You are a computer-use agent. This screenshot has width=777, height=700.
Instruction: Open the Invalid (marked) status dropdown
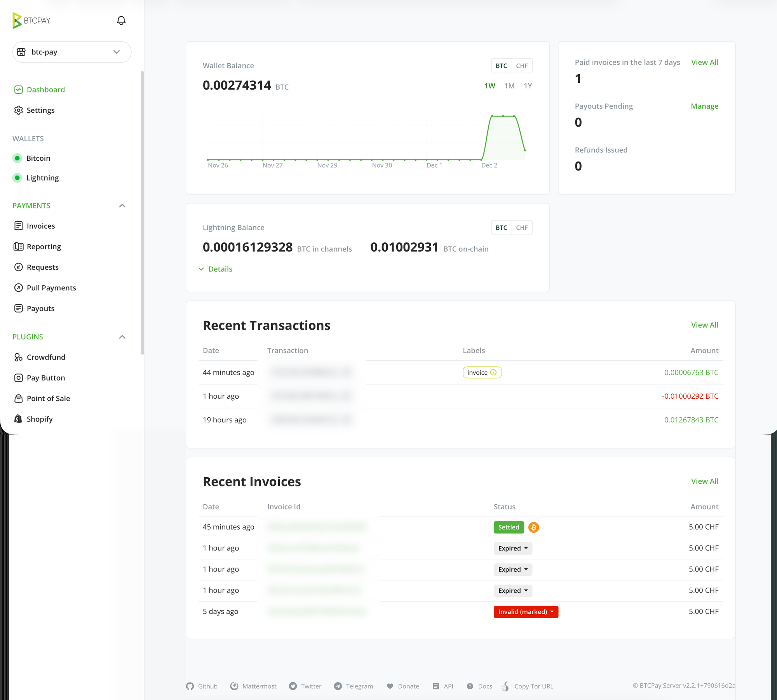click(526, 612)
